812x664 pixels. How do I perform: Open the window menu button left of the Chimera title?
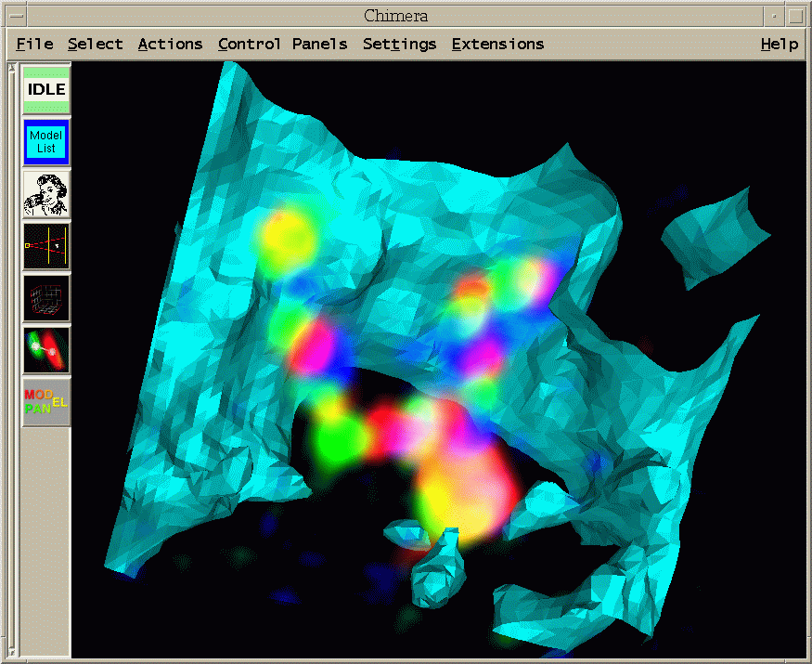click(17, 16)
